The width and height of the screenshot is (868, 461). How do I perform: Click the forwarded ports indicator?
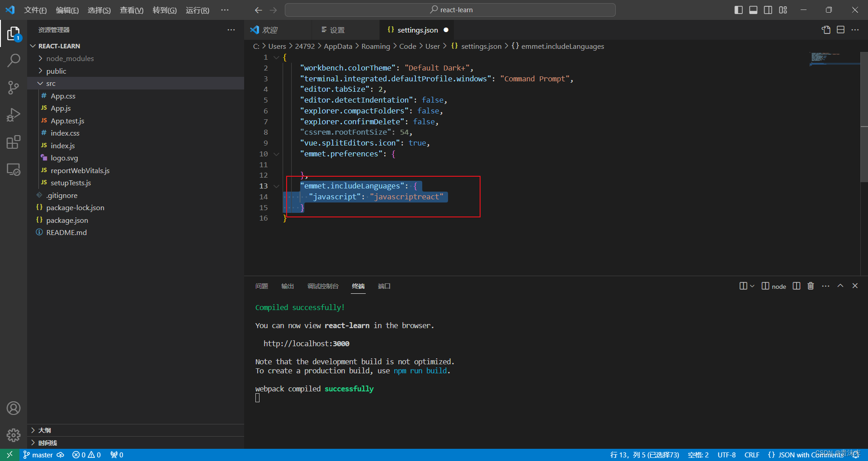pos(117,455)
